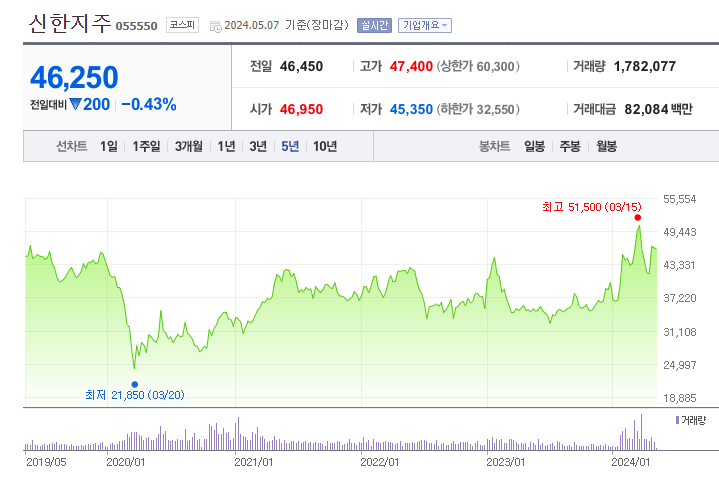Select the 5년 line chart range

pos(290,146)
